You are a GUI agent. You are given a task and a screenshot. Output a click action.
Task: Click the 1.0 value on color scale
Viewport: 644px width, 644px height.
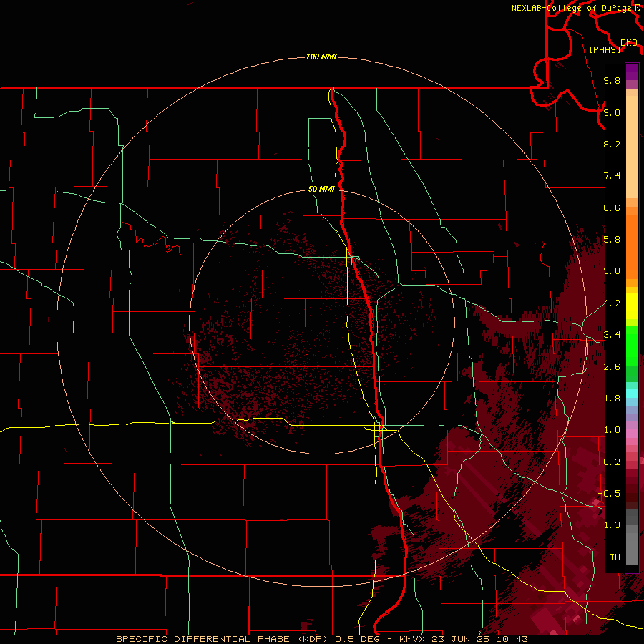tap(612, 430)
